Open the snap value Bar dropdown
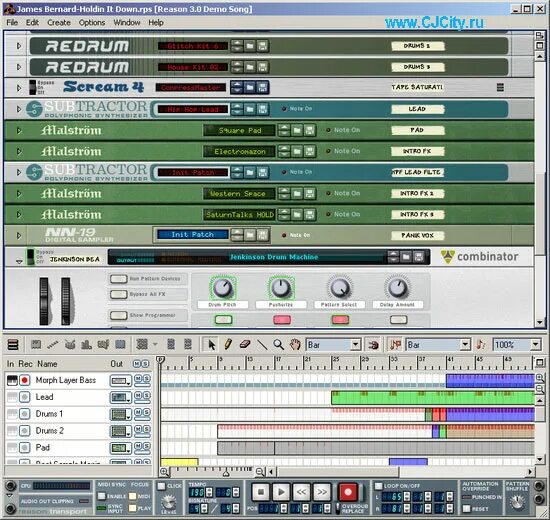This screenshot has width=550, height=520. coord(355,345)
